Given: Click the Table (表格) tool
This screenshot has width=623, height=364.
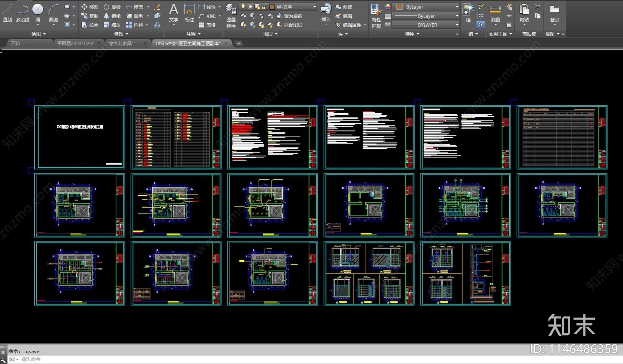Looking at the screenshot, I should pyautogui.click(x=207, y=25).
